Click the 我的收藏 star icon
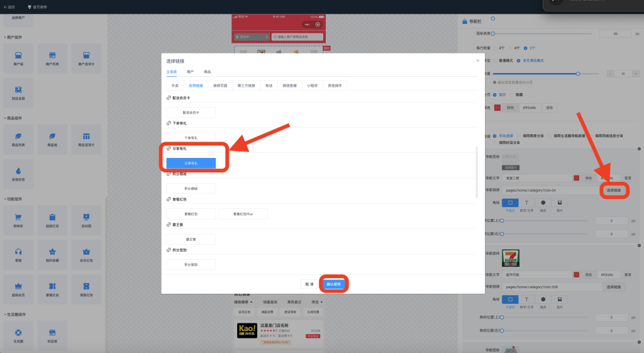The image size is (644, 353). coord(52,252)
